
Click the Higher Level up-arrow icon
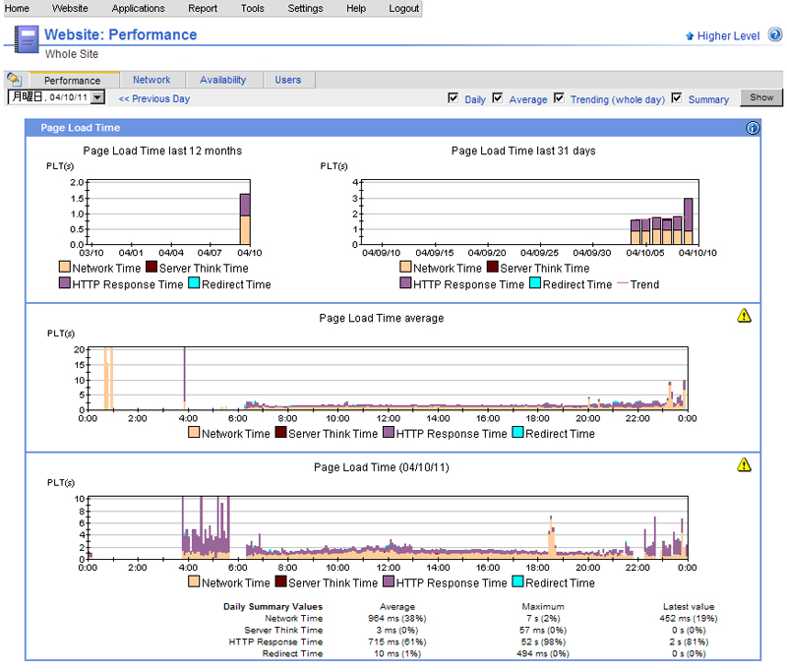pyautogui.click(x=690, y=36)
